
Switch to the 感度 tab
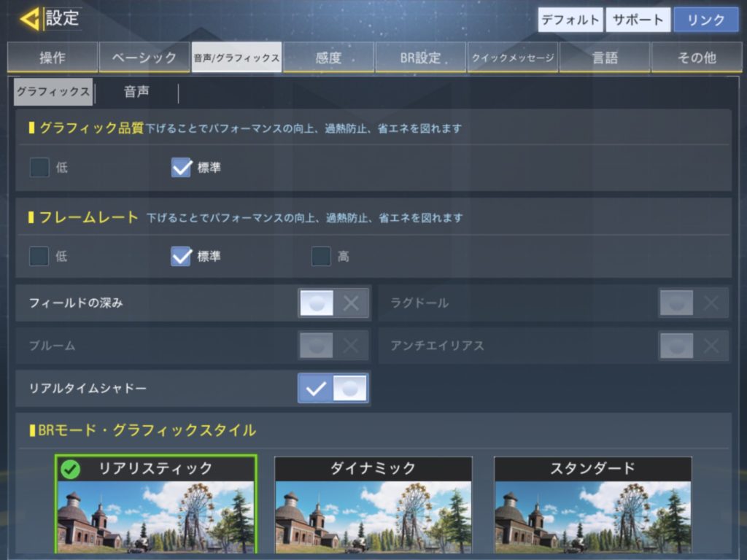[x=328, y=58]
